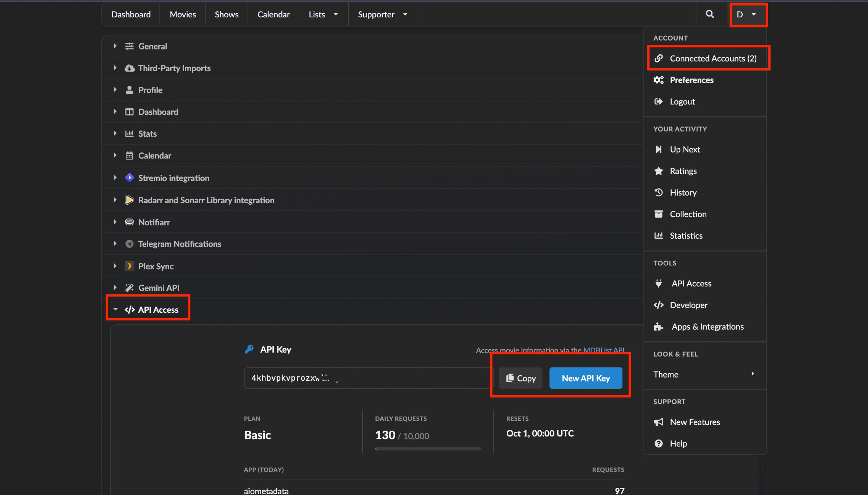Click the Third-Party Imports cloud icon

[x=129, y=68]
